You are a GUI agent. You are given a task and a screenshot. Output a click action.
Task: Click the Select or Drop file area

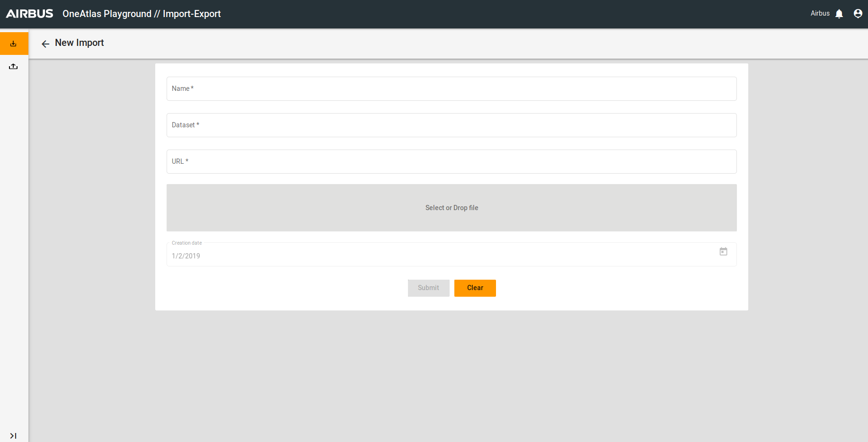pyautogui.click(x=452, y=208)
